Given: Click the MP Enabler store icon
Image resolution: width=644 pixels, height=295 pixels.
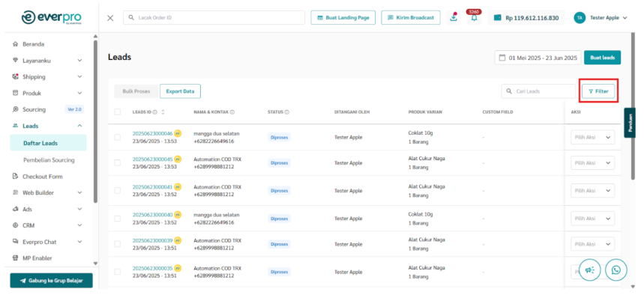Looking at the screenshot, I should [x=16, y=258].
